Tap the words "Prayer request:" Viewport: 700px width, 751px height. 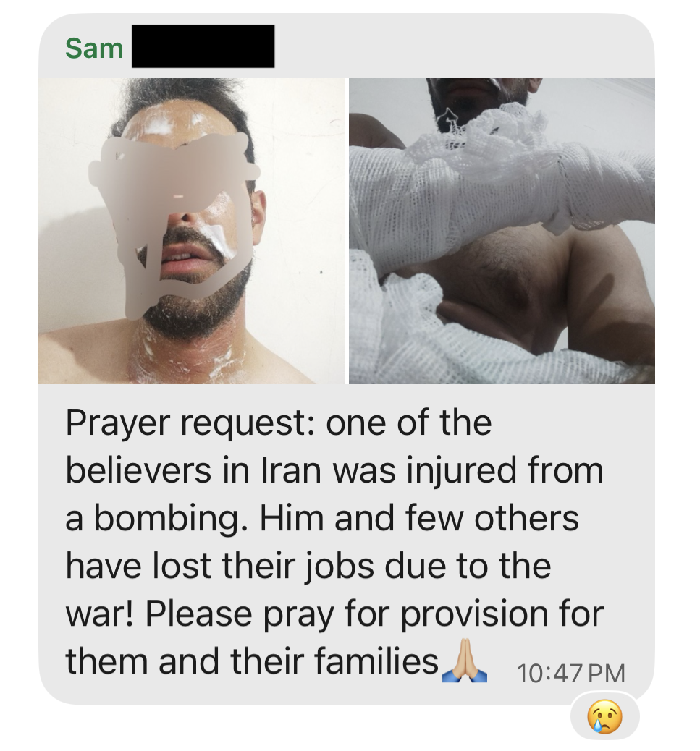(190, 425)
